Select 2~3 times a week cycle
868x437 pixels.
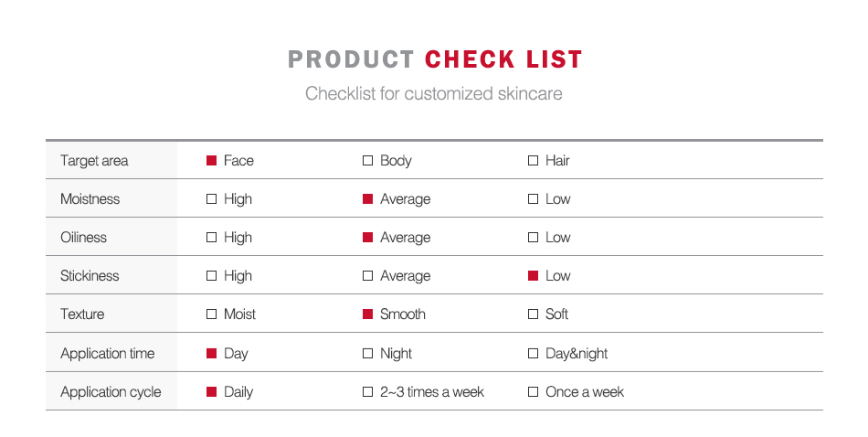coord(368,392)
